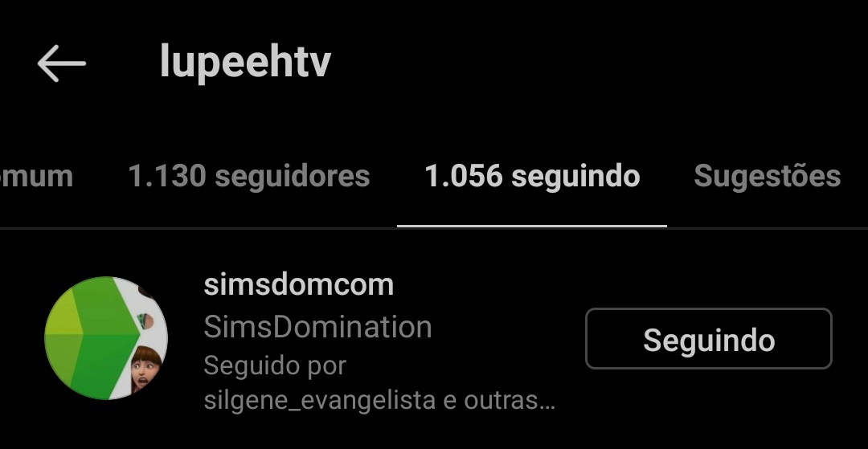This screenshot has height=449, width=868.
Task: Open the simsdomcom username link
Action: click(x=299, y=285)
